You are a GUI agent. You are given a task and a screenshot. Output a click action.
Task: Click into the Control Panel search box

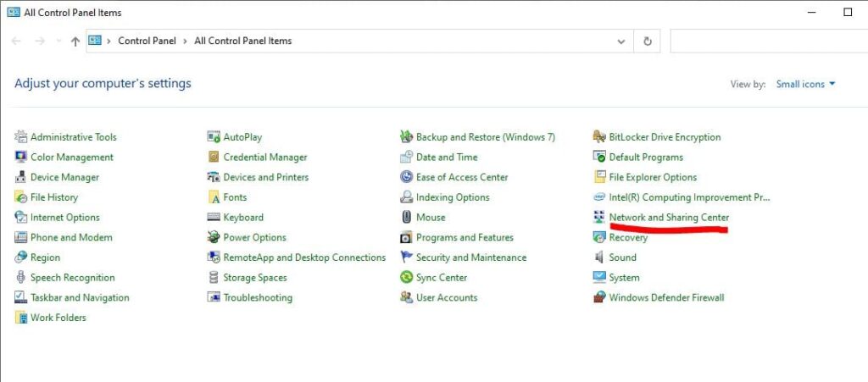tap(769, 42)
